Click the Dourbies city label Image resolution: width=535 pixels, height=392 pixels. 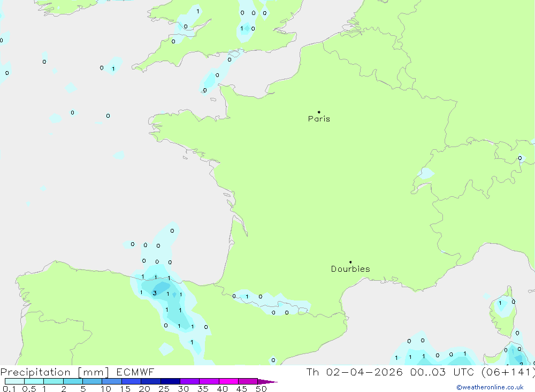tap(350, 269)
